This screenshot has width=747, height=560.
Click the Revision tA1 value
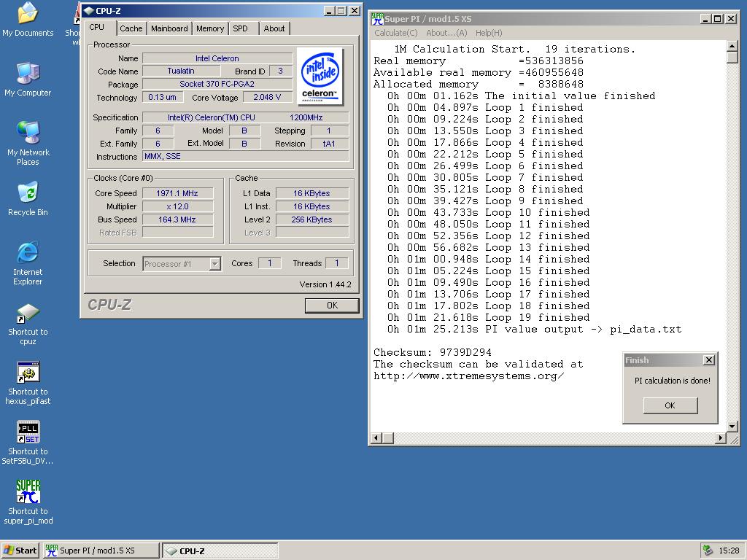[329, 144]
